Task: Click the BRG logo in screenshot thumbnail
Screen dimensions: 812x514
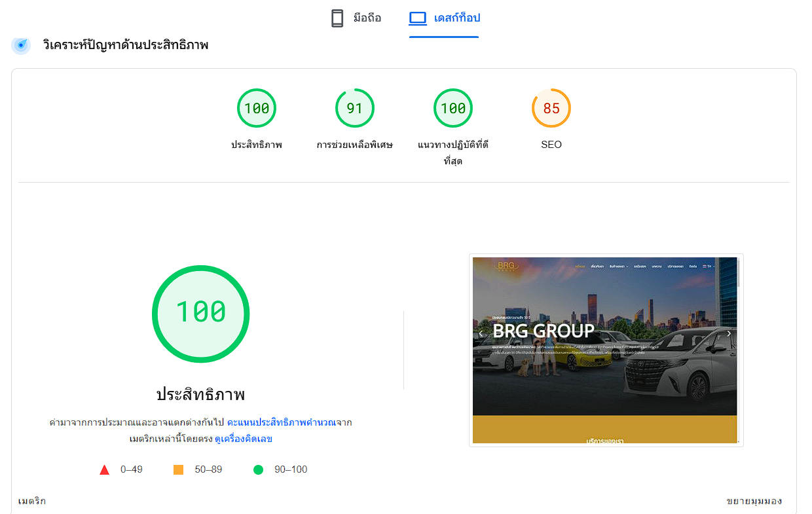Action: [506, 266]
